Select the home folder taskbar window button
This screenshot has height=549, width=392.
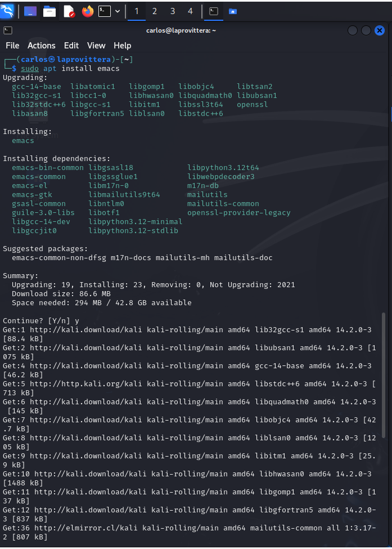(x=232, y=12)
